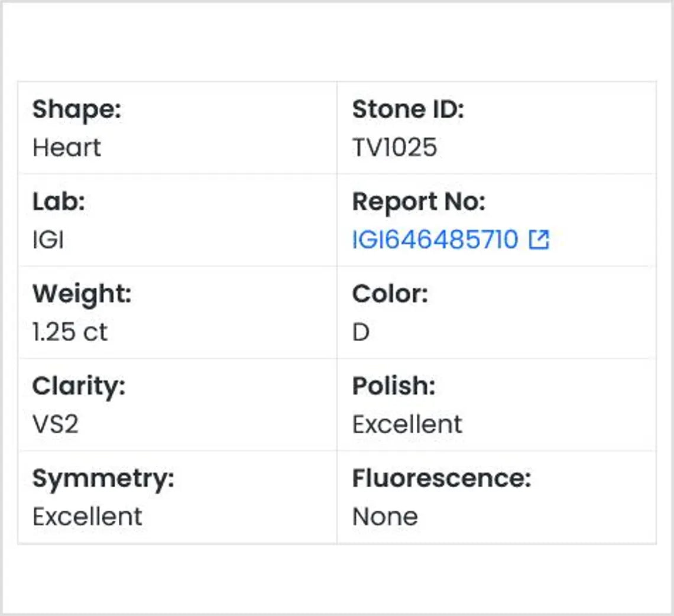Image resolution: width=674 pixels, height=616 pixels.
Task: Open the external link icon beside report number
Action: click(x=539, y=240)
